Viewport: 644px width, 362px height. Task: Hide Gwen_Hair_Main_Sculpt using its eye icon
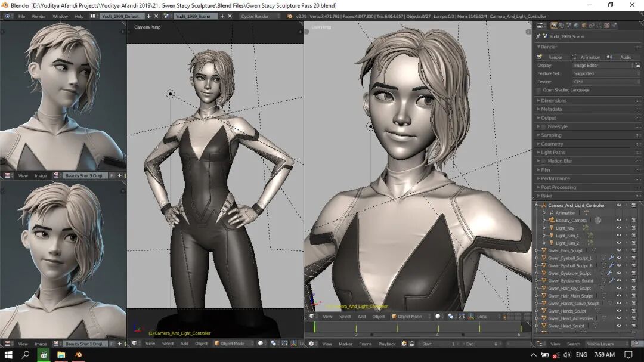point(619,296)
